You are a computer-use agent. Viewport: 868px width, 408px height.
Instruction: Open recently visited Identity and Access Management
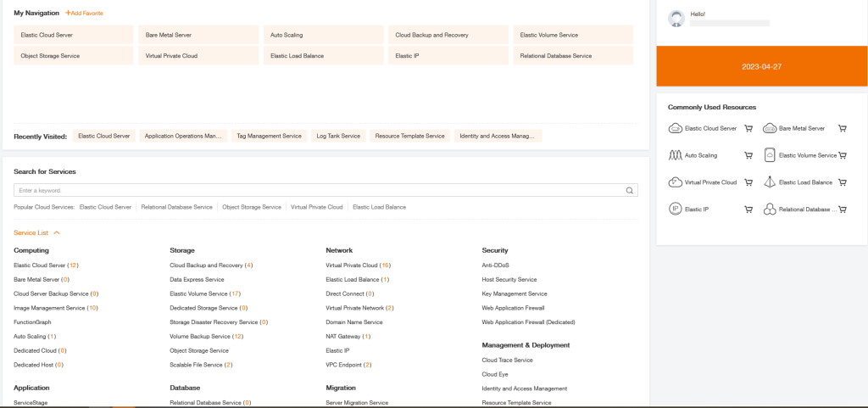tap(498, 137)
